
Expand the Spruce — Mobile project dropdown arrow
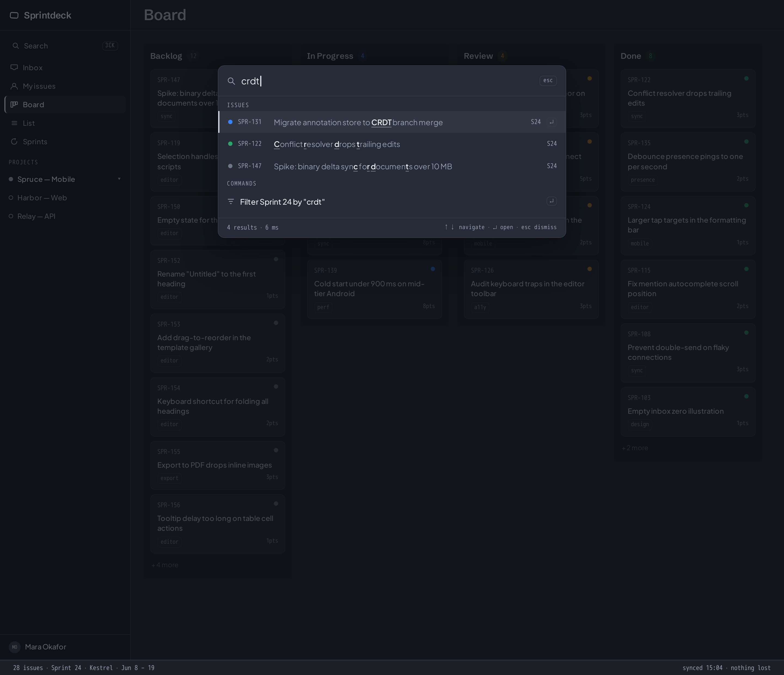119,179
